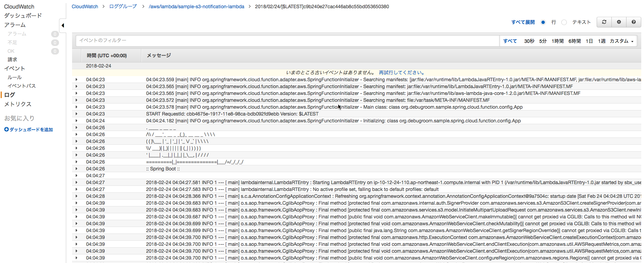The height and width of the screenshot is (263, 644).
Task: Collapse the sidebar with the arrow handle
Action: (x=62, y=25)
